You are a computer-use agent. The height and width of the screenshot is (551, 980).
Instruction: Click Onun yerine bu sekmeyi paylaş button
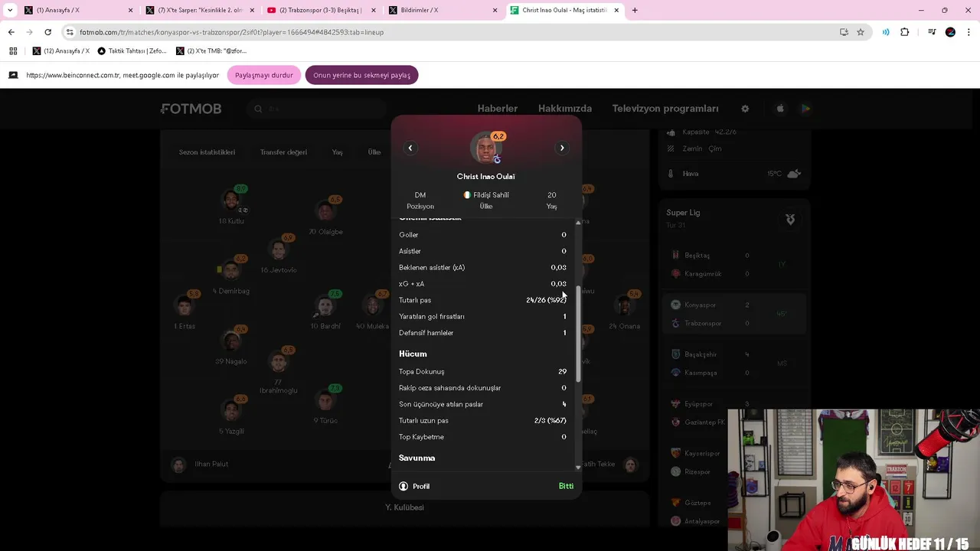pos(361,75)
